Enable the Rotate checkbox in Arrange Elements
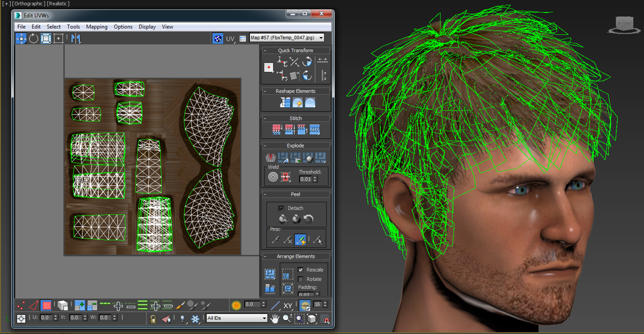 [x=300, y=279]
